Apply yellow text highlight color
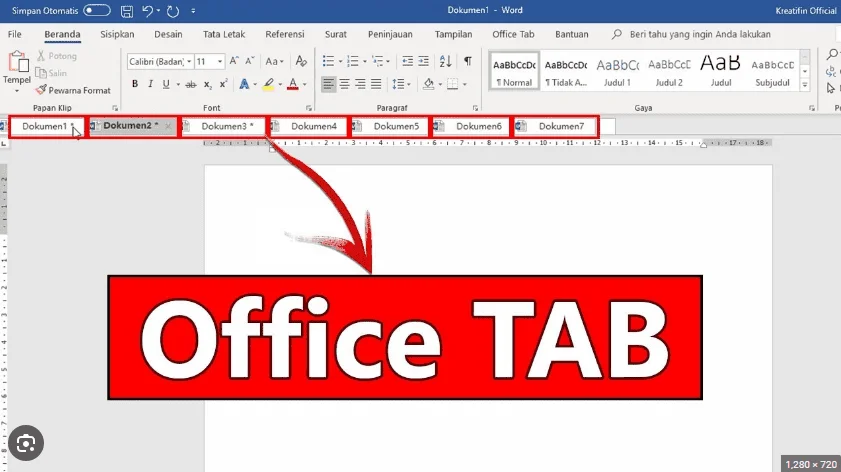Image resolution: width=841 pixels, height=472 pixels. (269, 84)
